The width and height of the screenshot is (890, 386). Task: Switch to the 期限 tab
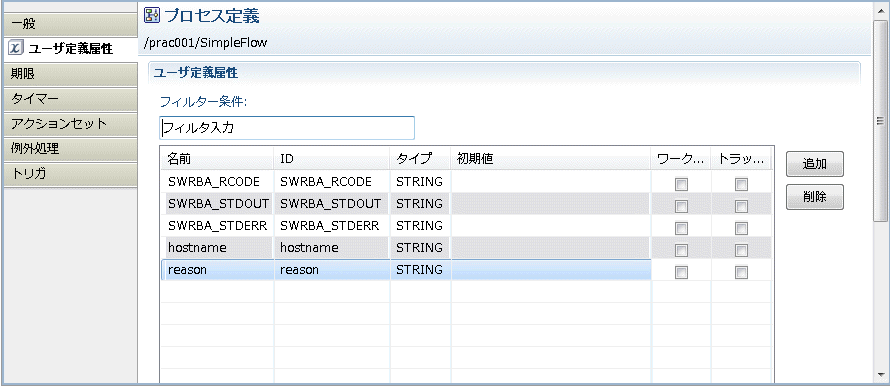(69, 74)
